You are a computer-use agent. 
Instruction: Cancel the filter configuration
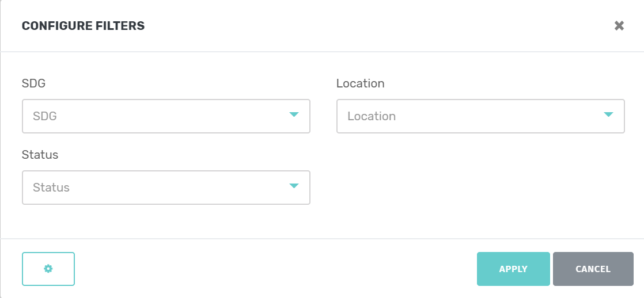coord(593,269)
